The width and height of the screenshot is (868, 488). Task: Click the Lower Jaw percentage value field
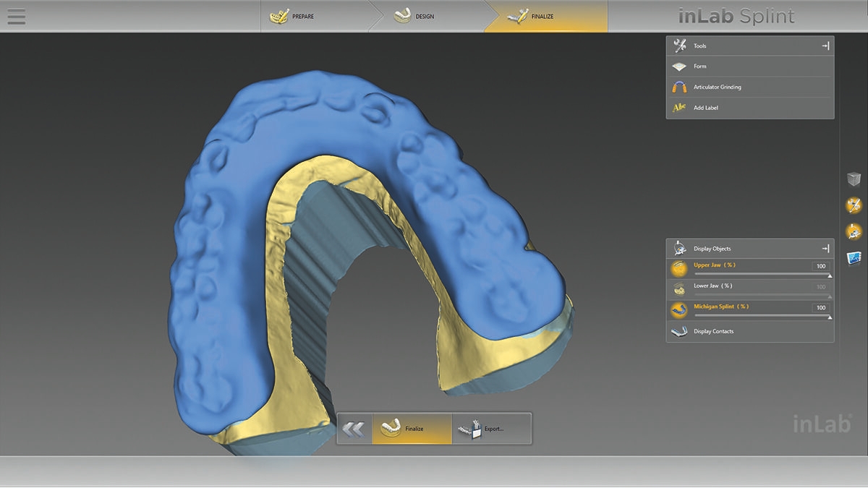click(x=820, y=287)
